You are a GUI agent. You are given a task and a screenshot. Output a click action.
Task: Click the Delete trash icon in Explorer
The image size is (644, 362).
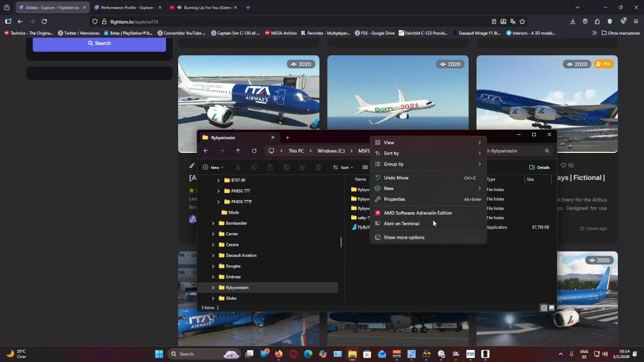pyautogui.click(x=318, y=167)
